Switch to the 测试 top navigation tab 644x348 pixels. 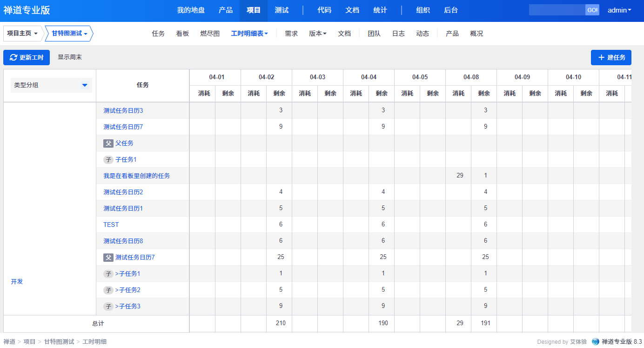coord(282,10)
